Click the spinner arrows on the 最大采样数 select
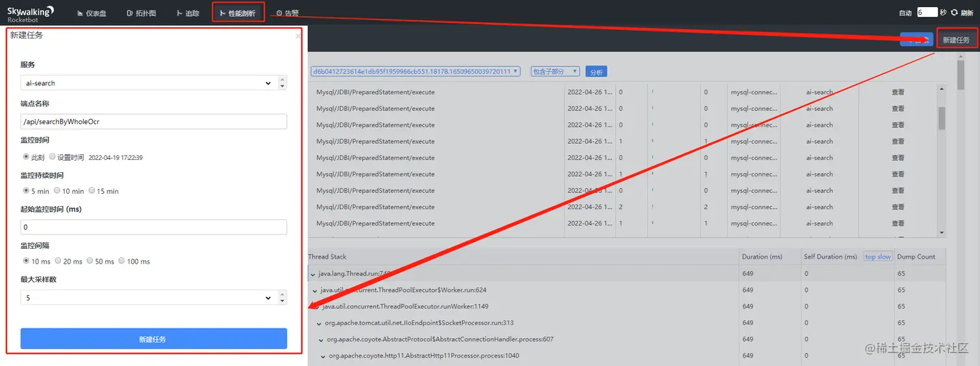Image resolution: width=980 pixels, height=366 pixels. (x=281, y=297)
